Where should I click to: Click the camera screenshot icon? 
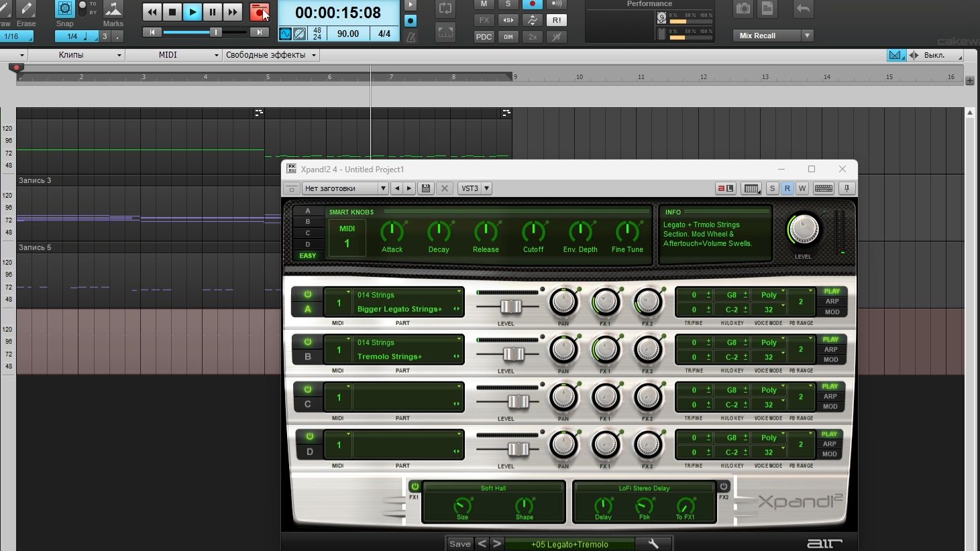click(743, 9)
